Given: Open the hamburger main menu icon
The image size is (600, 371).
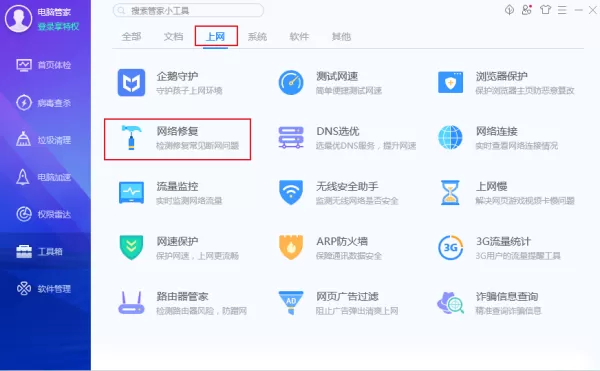Looking at the screenshot, I should (x=562, y=10).
